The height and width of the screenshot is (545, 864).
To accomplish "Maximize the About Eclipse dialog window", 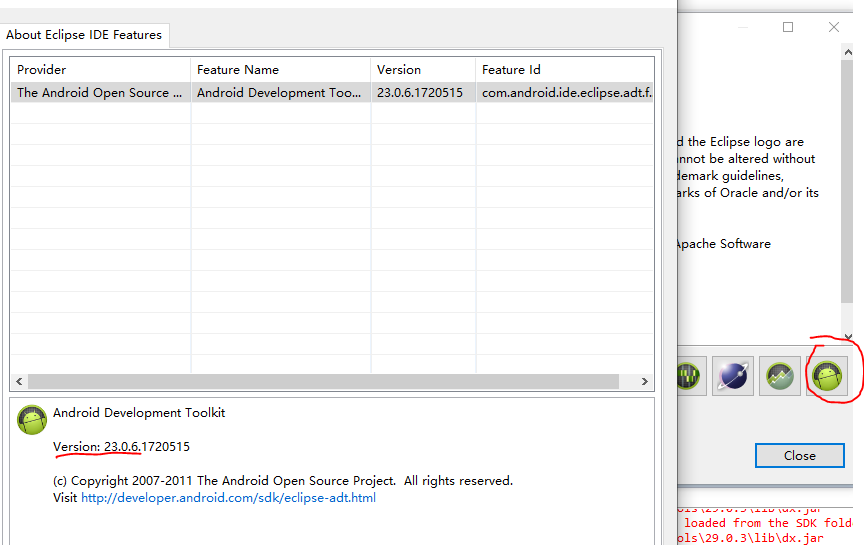I will 788,27.
